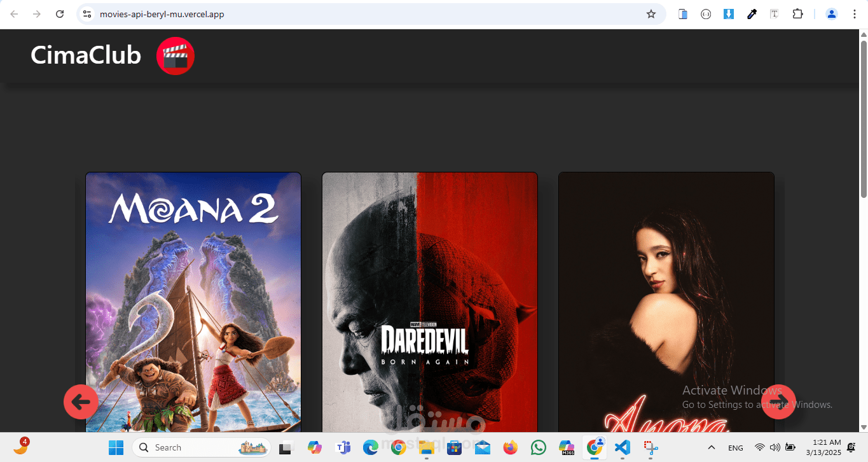Open Chrome's three-dot menu

[x=854, y=14]
